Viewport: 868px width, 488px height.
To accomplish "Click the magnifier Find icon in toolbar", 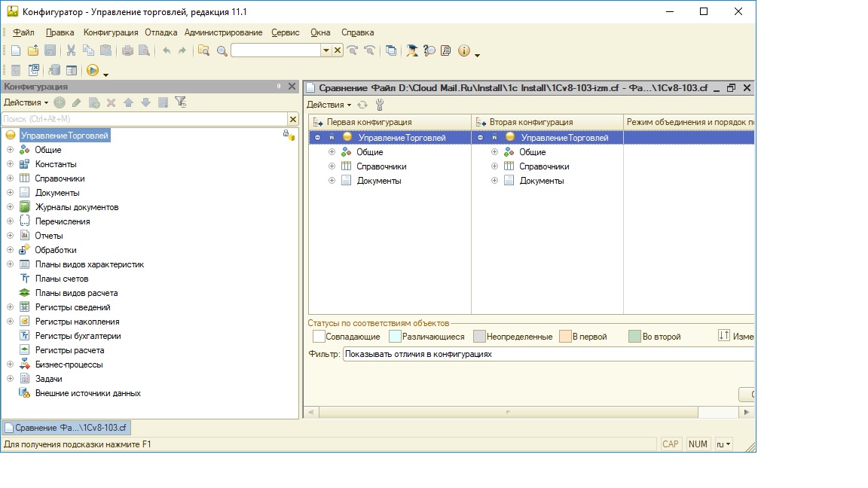I will point(222,50).
